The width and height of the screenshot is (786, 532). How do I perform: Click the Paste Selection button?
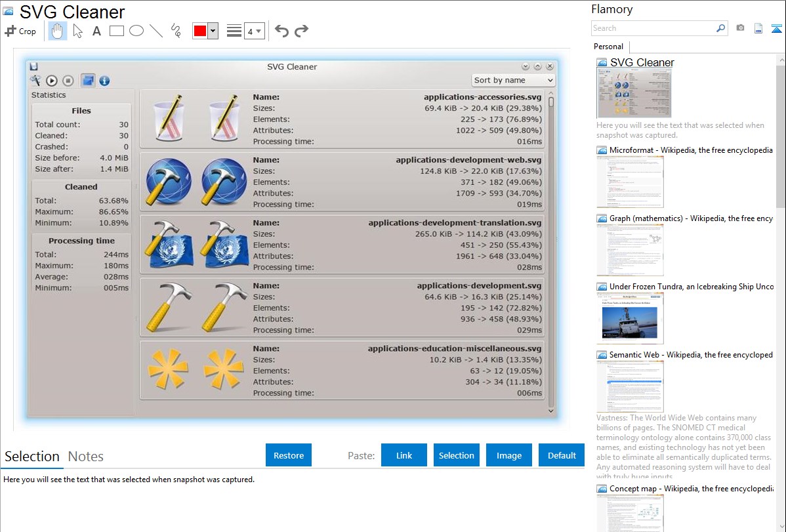tap(456, 455)
